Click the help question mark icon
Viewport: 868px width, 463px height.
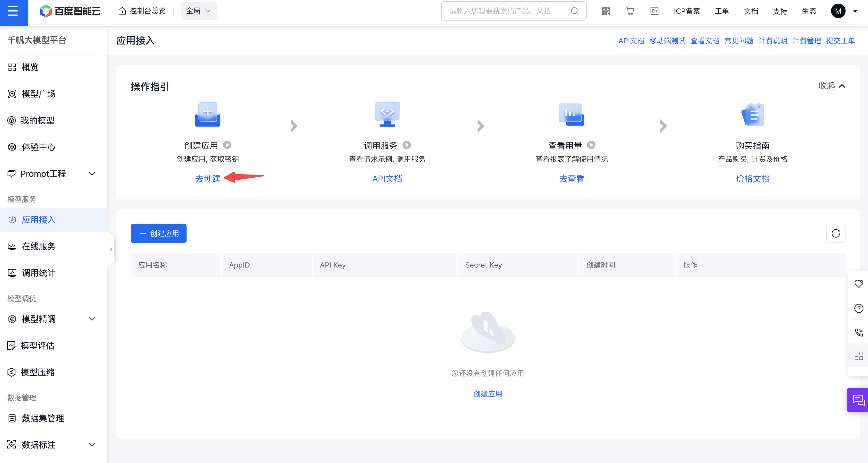(x=859, y=308)
